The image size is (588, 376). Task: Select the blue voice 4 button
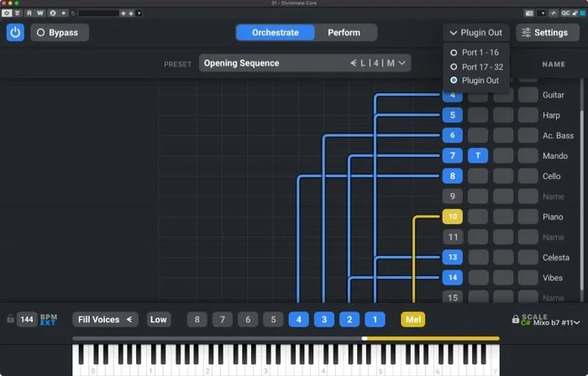click(x=298, y=320)
